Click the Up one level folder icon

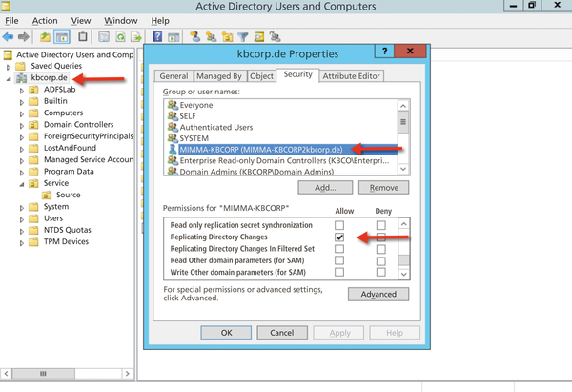45,36
